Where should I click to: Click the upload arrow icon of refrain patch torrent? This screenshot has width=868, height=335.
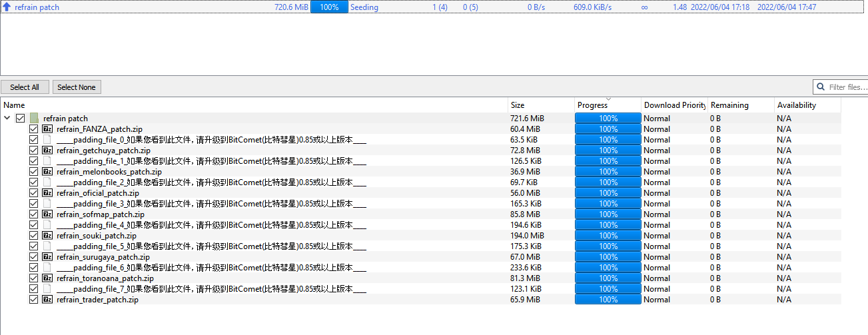(7, 7)
